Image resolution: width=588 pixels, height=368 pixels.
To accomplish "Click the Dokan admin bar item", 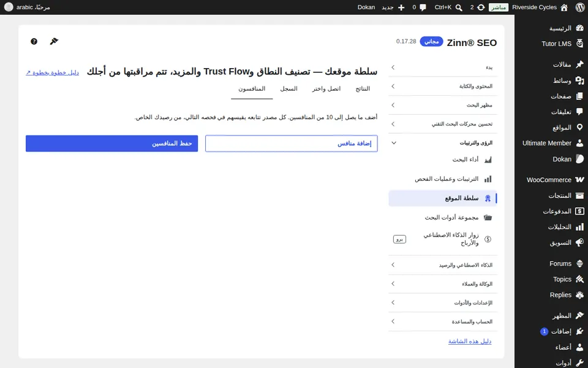I will pyautogui.click(x=366, y=7).
